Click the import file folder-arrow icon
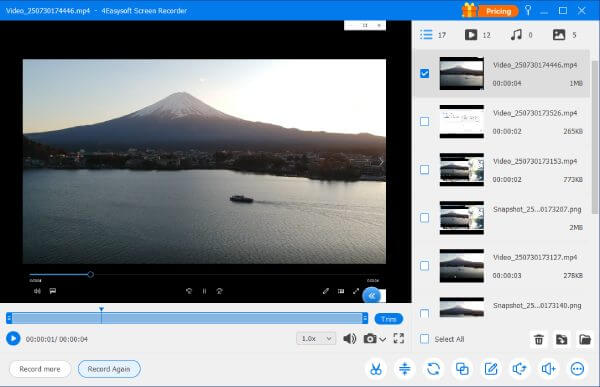 561,339
